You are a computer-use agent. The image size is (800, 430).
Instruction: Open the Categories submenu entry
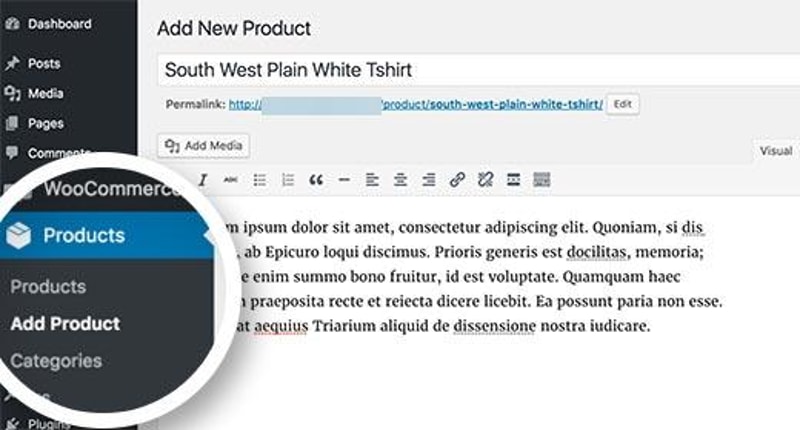pyautogui.click(x=56, y=361)
